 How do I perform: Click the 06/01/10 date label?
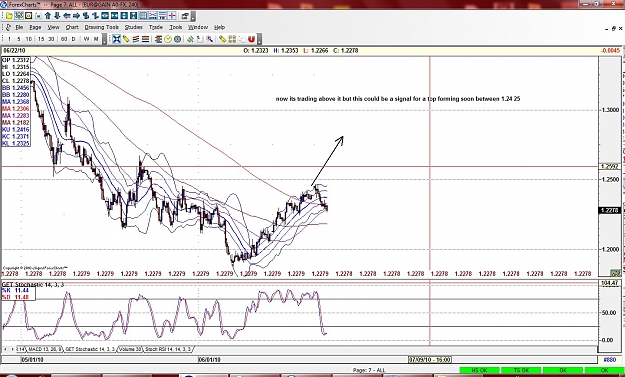coord(210,359)
